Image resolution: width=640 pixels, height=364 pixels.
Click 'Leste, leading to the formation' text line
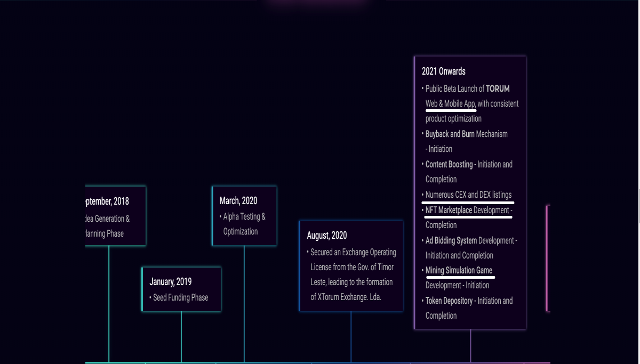[351, 282]
